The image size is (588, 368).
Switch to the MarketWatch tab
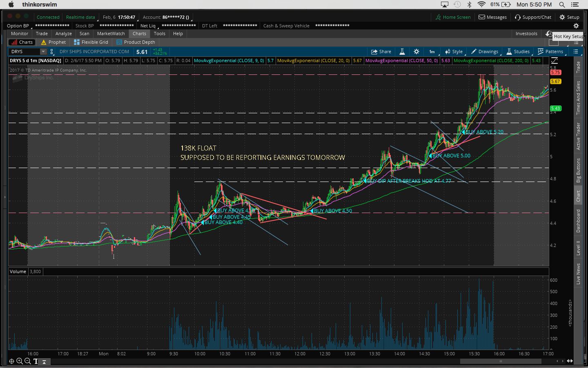pyautogui.click(x=111, y=34)
